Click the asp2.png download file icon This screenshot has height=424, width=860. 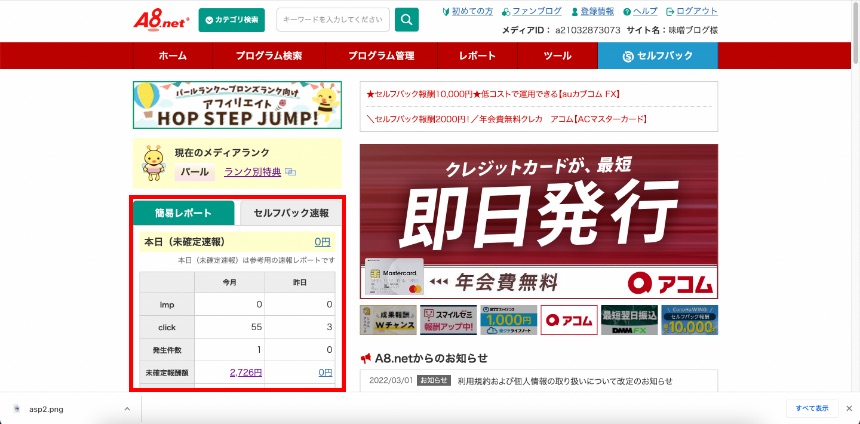(17, 409)
